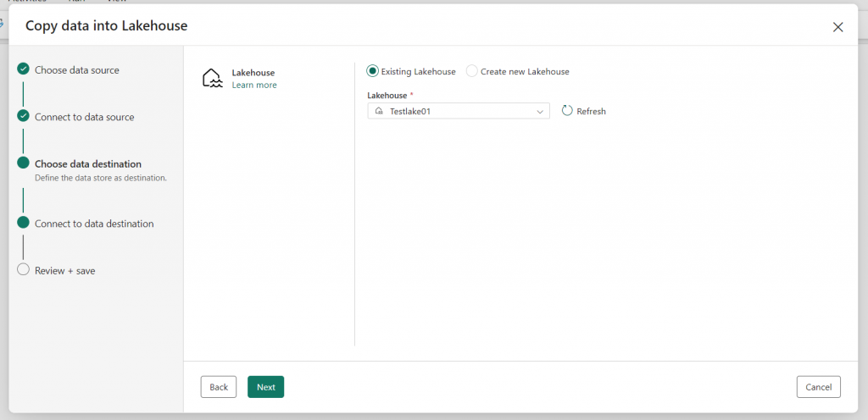The height and width of the screenshot is (420, 868).
Task: Expand the Lakehouse dropdown chevron
Action: 540,112
